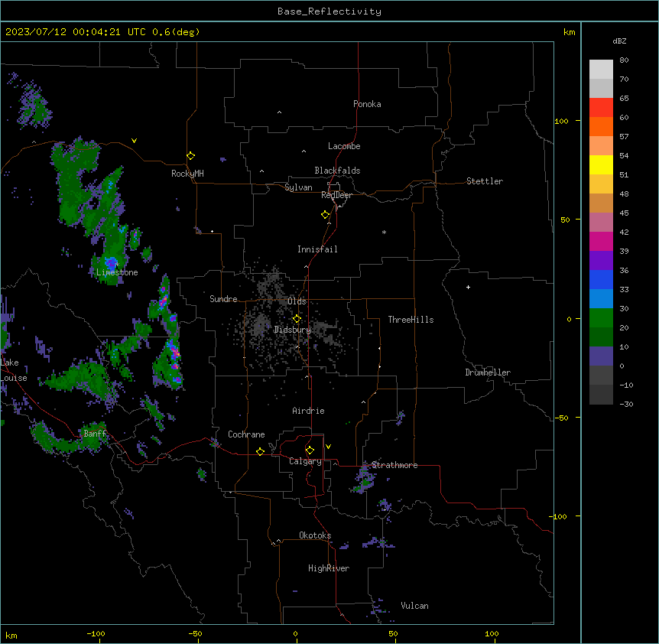Click the Calgary city label
The height and width of the screenshot is (644, 659).
pos(305,461)
